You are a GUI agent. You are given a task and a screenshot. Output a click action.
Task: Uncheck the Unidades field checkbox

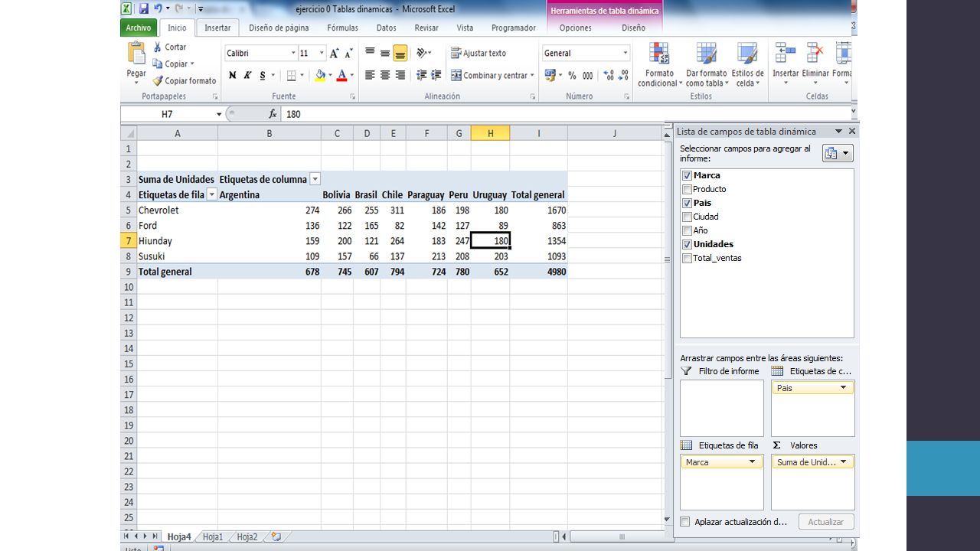tap(687, 244)
